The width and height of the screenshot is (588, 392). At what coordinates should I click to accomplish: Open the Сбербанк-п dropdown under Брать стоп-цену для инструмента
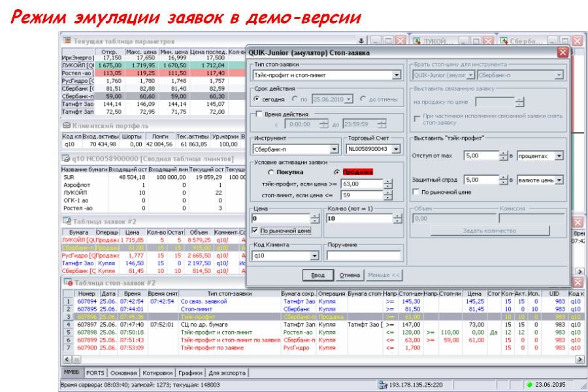click(x=559, y=75)
